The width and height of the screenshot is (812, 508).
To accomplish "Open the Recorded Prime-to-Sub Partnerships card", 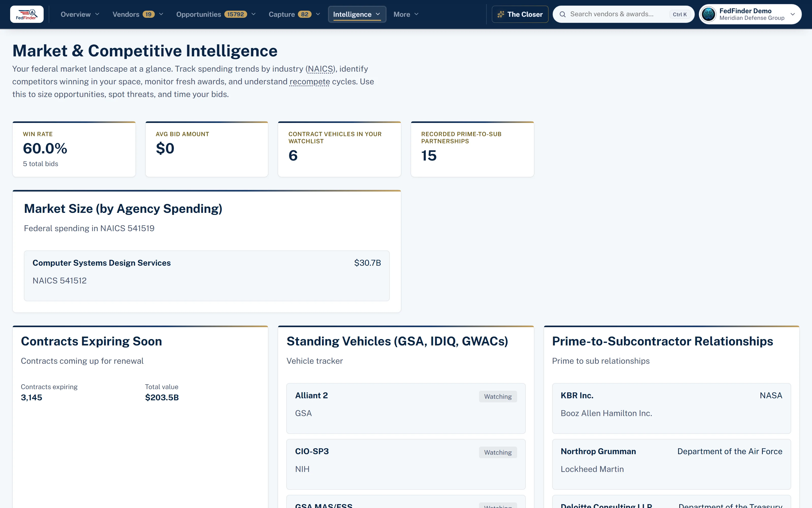I will (472, 149).
